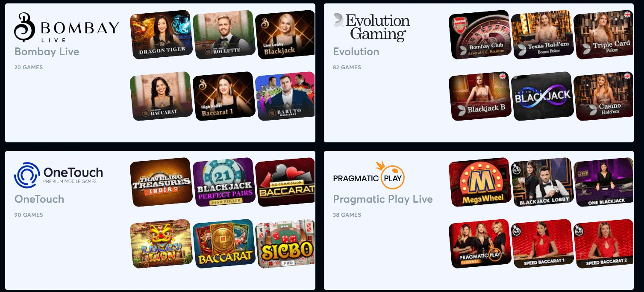Open Traveling Treasures India game

160,182
